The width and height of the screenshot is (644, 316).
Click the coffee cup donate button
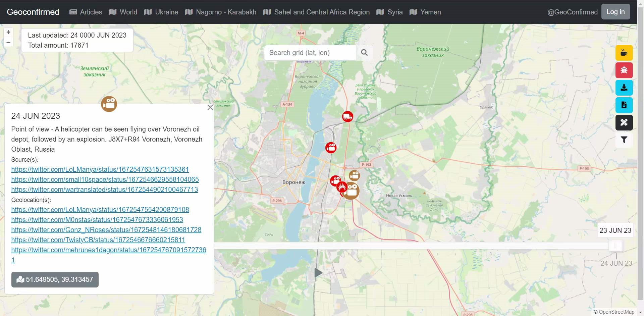(x=624, y=53)
